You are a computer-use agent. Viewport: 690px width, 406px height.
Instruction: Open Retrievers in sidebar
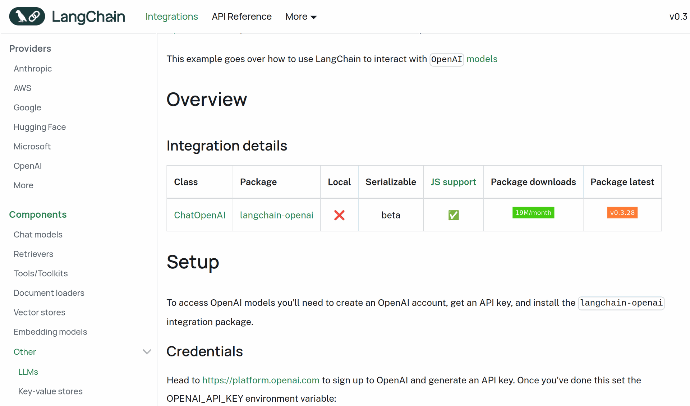click(33, 254)
